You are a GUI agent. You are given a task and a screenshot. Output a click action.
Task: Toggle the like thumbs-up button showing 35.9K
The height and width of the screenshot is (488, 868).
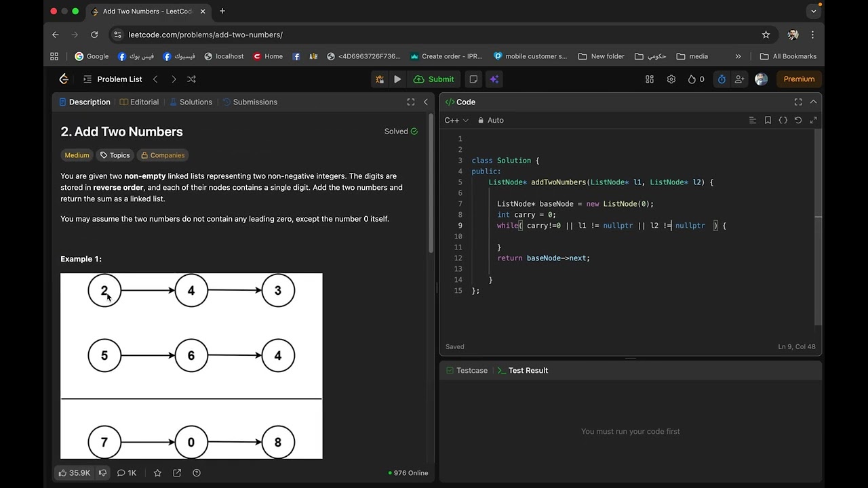tap(75, 473)
